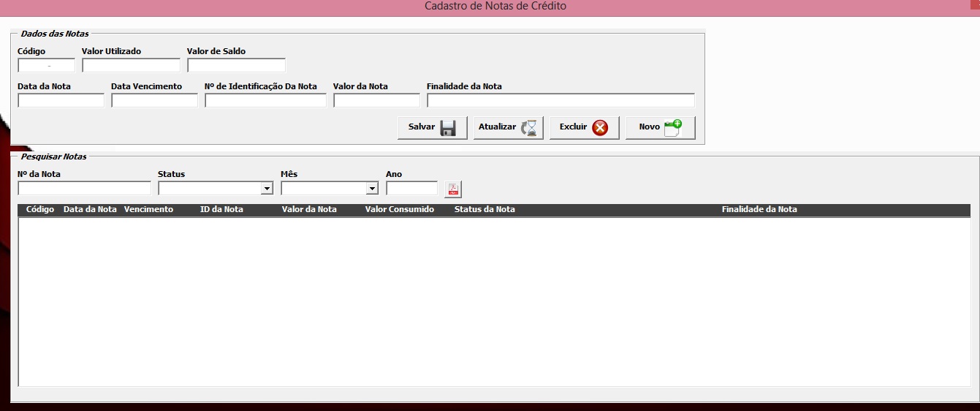Click the PDF export icon beside Ano
Image resolution: width=980 pixels, height=411 pixels.
(x=453, y=189)
